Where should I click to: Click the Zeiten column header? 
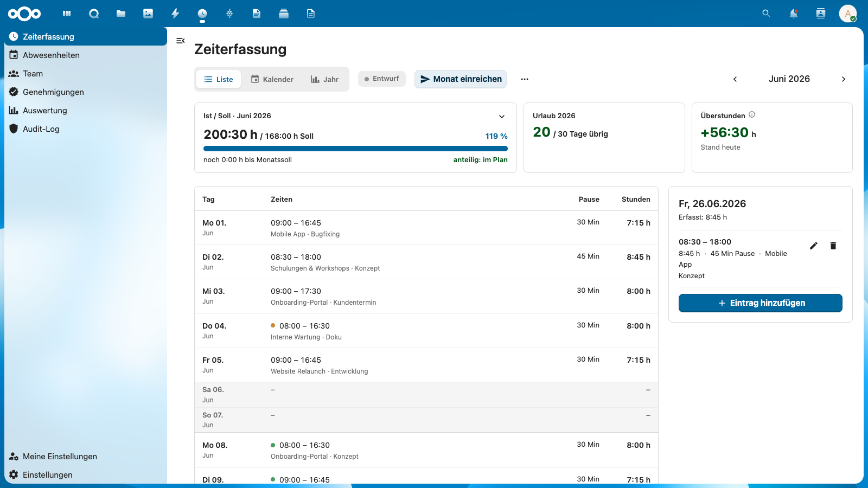click(x=282, y=200)
